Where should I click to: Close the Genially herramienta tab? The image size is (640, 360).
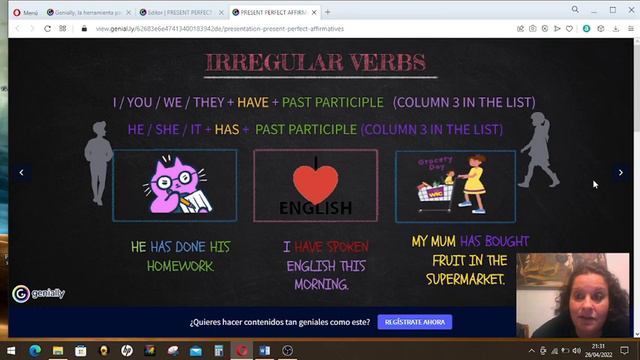(128, 13)
